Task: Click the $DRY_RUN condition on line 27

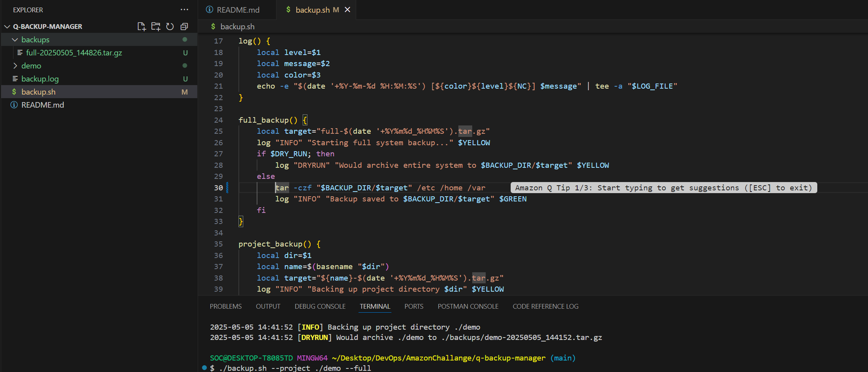Action: pos(289,154)
